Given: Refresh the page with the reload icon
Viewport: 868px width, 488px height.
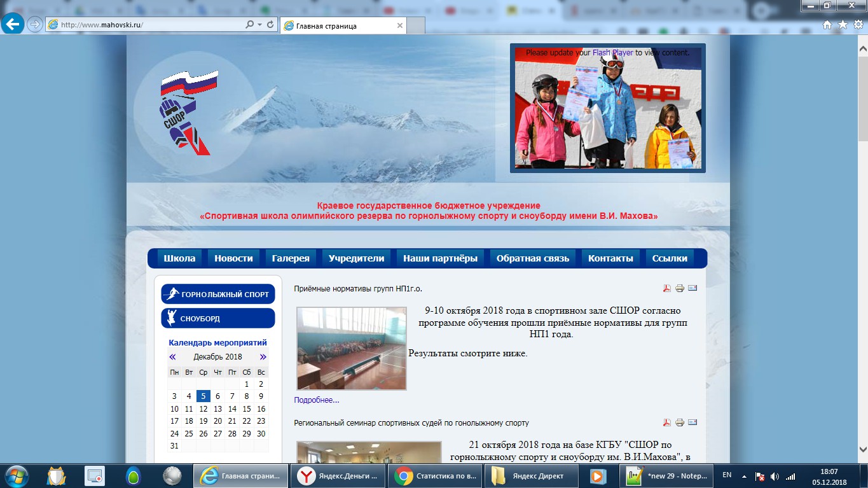Looking at the screenshot, I should (x=271, y=25).
